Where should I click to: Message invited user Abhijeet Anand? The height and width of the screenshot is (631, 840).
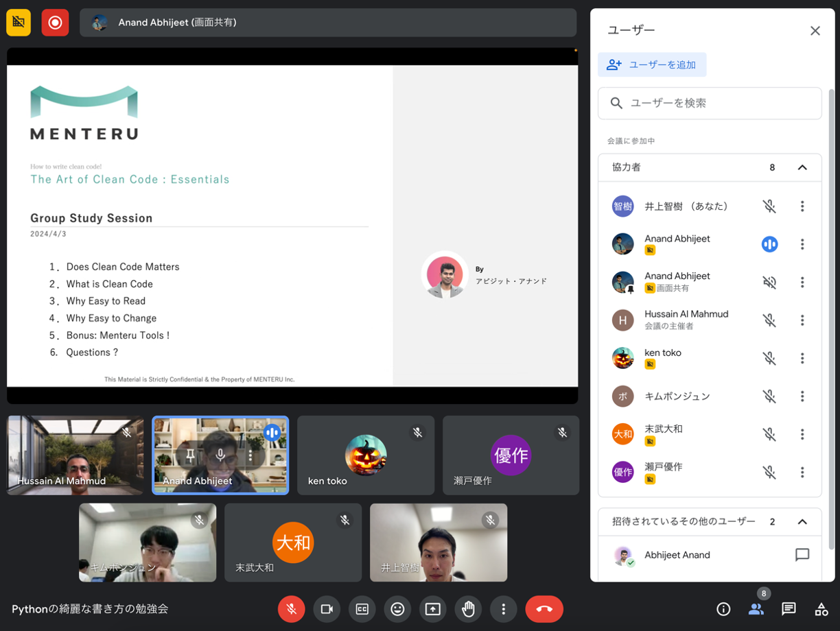pyautogui.click(x=802, y=555)
